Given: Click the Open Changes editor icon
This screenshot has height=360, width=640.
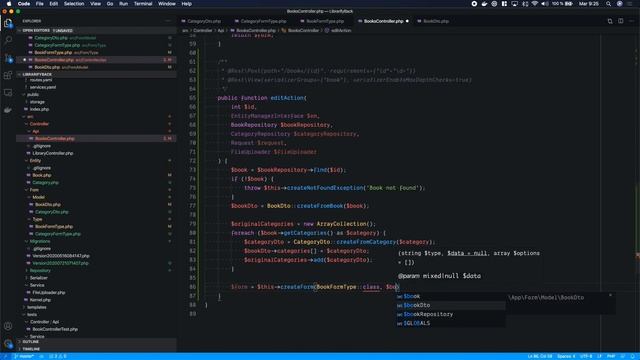Looking at the screenshot, I should click(x=610, y=21).
